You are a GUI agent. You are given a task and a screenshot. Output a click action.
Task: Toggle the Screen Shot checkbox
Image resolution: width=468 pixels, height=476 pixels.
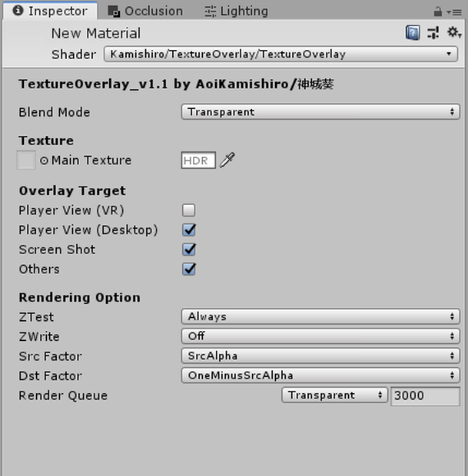point(189,250)
